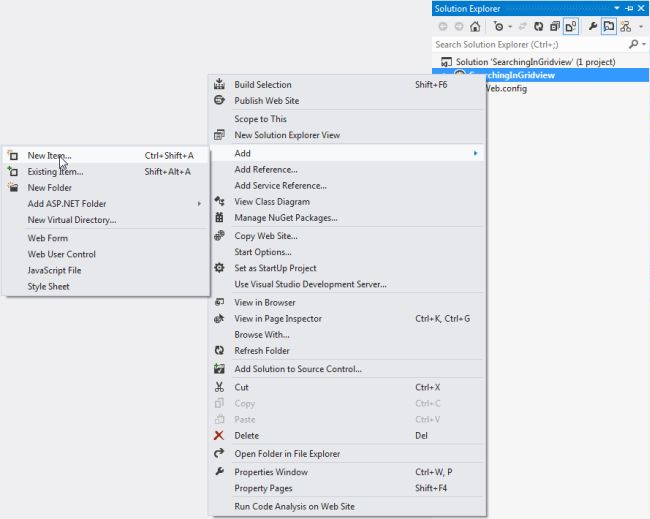Viewport: 650px width, 519px height.
Task: Click the Home icon in Solution Explorer toolbar
Action: click(475, 27)
